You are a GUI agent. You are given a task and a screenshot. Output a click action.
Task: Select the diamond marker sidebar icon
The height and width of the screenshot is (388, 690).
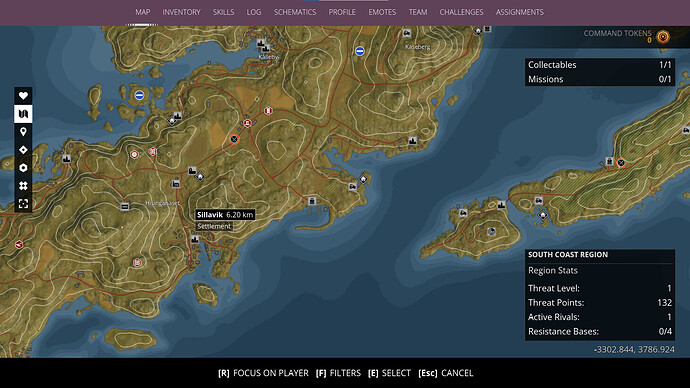23,150
